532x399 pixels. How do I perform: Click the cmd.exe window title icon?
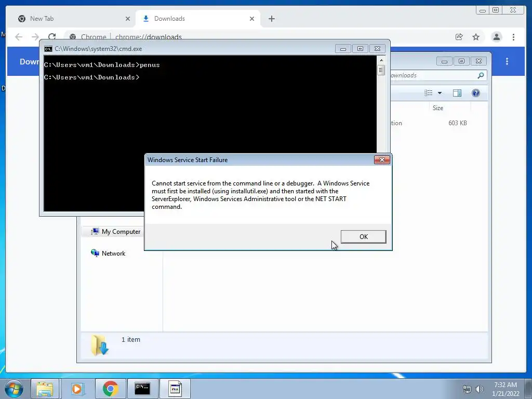click(48, 48)
